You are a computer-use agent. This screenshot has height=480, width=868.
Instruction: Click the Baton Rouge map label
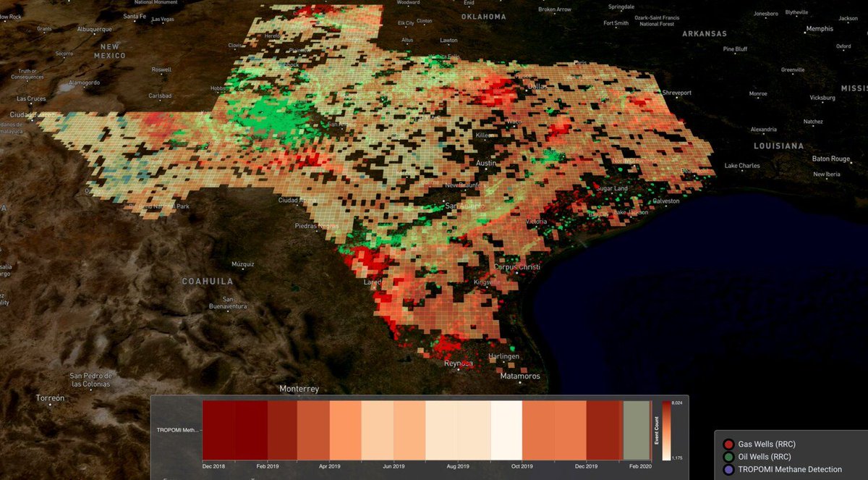coord(831,159)
